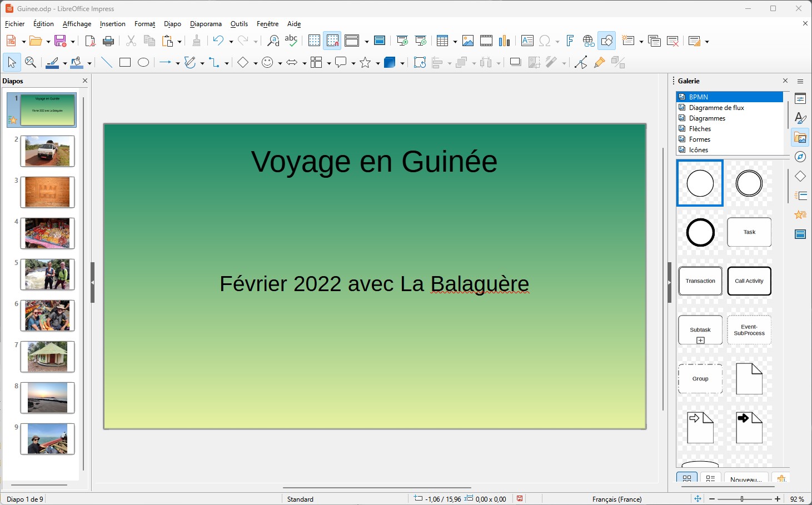812x505 pixels.
Task: Open the Display Views dropdown arrow
Action: click(366, 42)
